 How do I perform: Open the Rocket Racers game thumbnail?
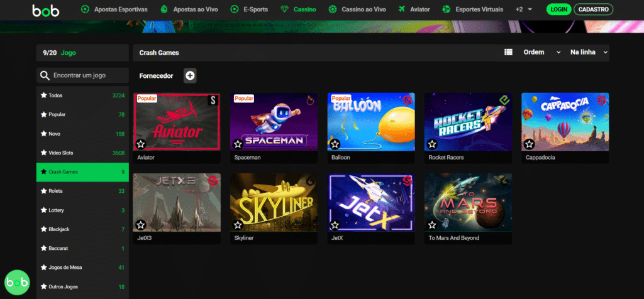coord(468,122)
